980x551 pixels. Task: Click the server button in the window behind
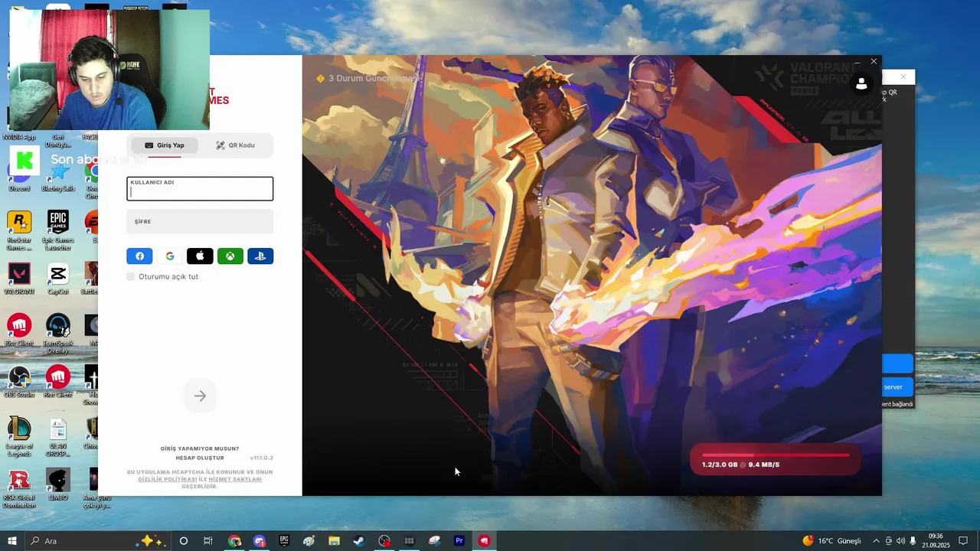tap(897, 386)
